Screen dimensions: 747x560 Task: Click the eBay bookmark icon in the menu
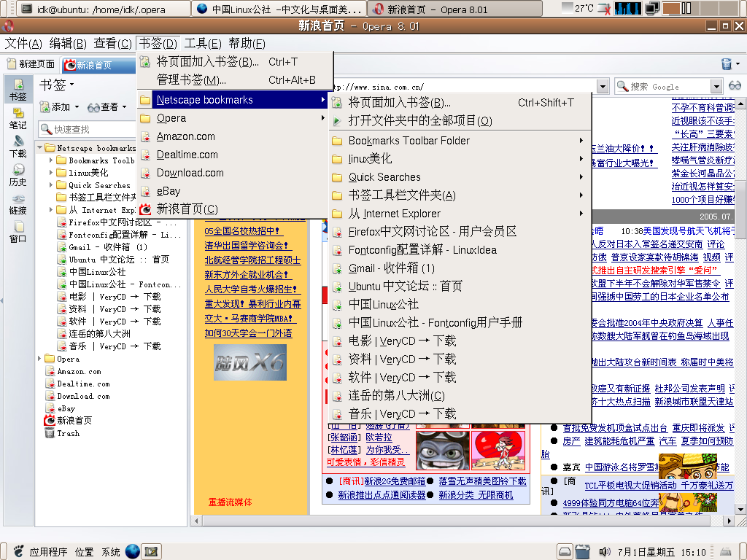point(145,192)
